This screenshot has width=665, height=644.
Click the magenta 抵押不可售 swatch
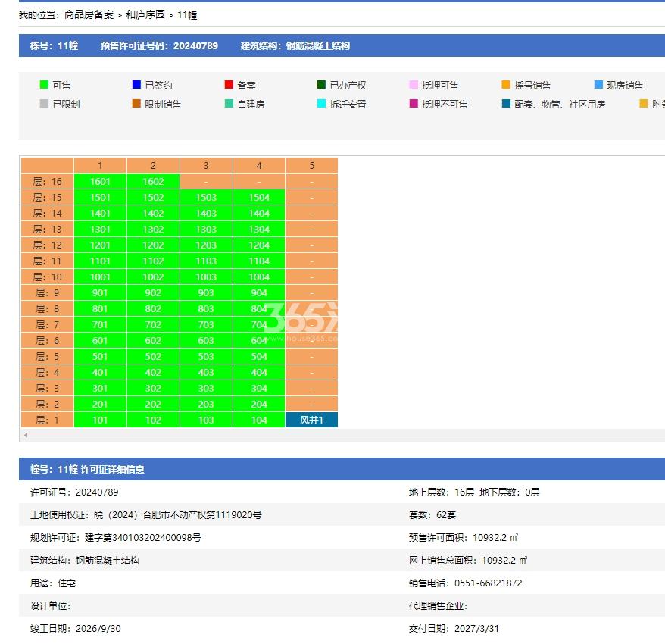click(x=414, y=104)
